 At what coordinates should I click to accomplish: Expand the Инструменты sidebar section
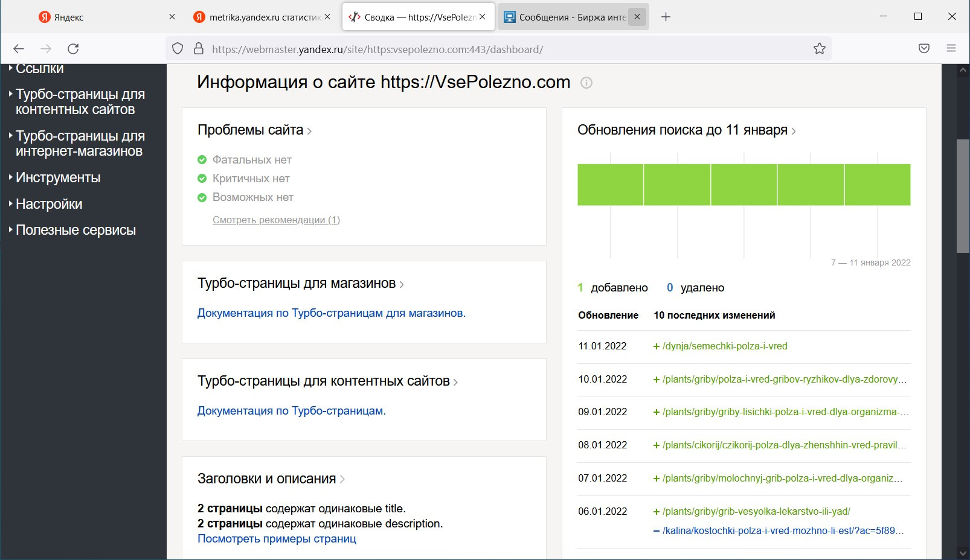[x=58, y=178]
